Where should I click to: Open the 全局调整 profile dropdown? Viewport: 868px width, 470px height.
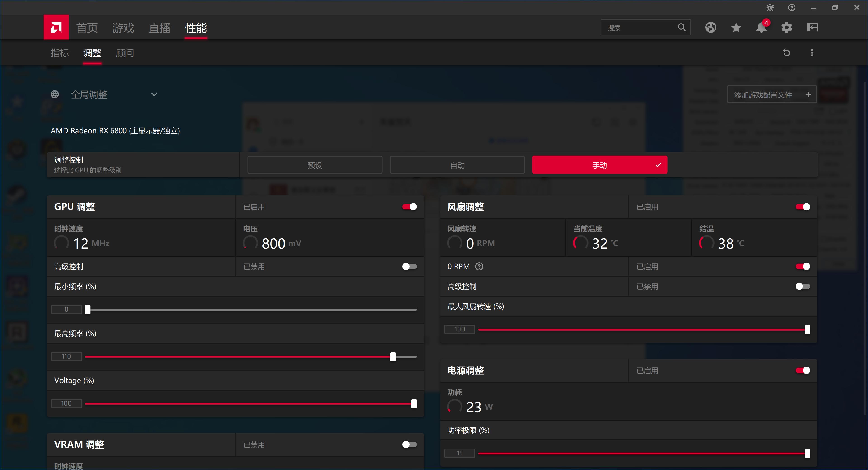154,94
